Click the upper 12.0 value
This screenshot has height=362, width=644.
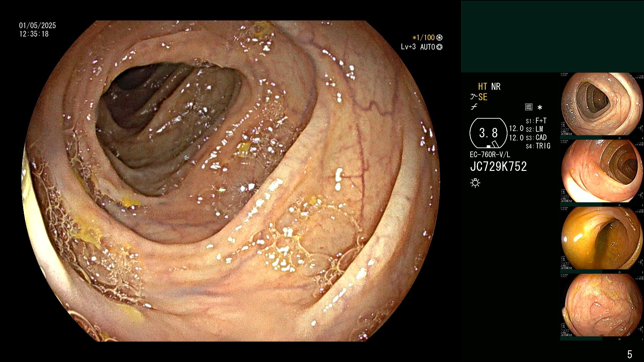click(x=516, y=129)
